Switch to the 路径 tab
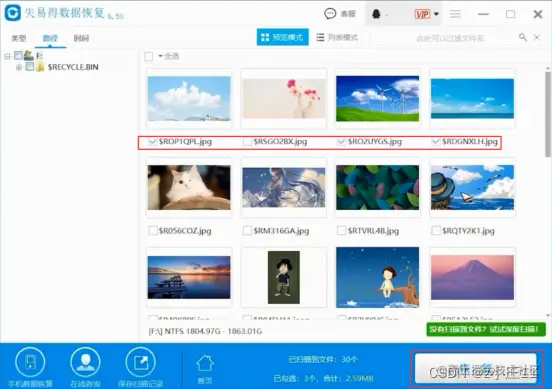Viewport: 553px width, 389px height. point(50,38)
